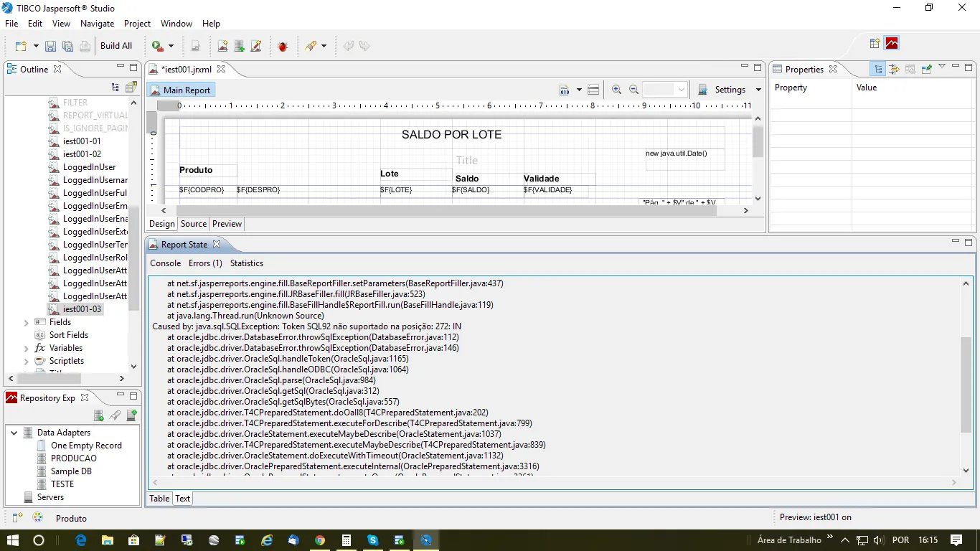Screen dimensions: 980x551
Task: Click the Report State vertical scrollbar
Action: [x=966, y=385]
